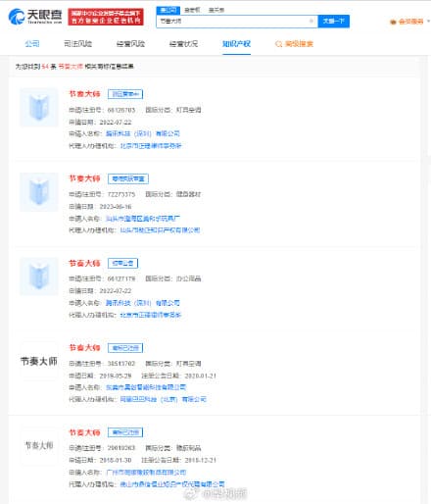
Task: Click the first trademark placeholder image
Action: click(39, 107)
